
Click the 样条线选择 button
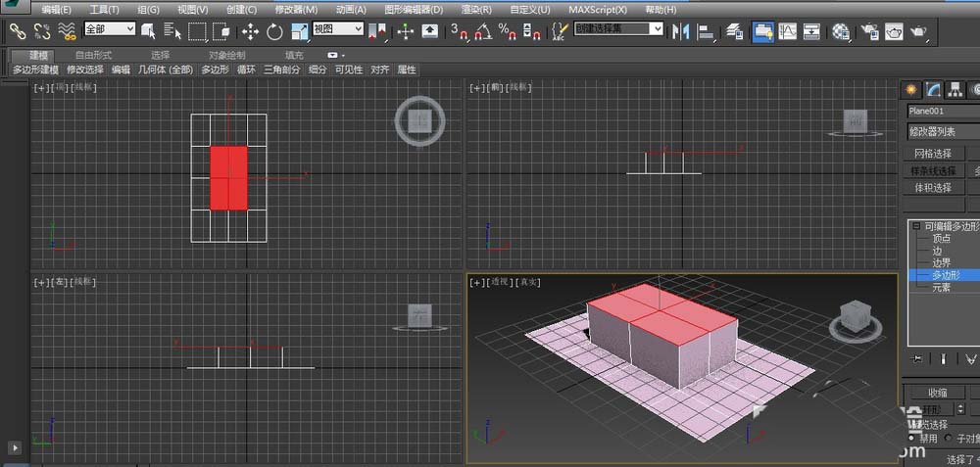pos(933,170)
